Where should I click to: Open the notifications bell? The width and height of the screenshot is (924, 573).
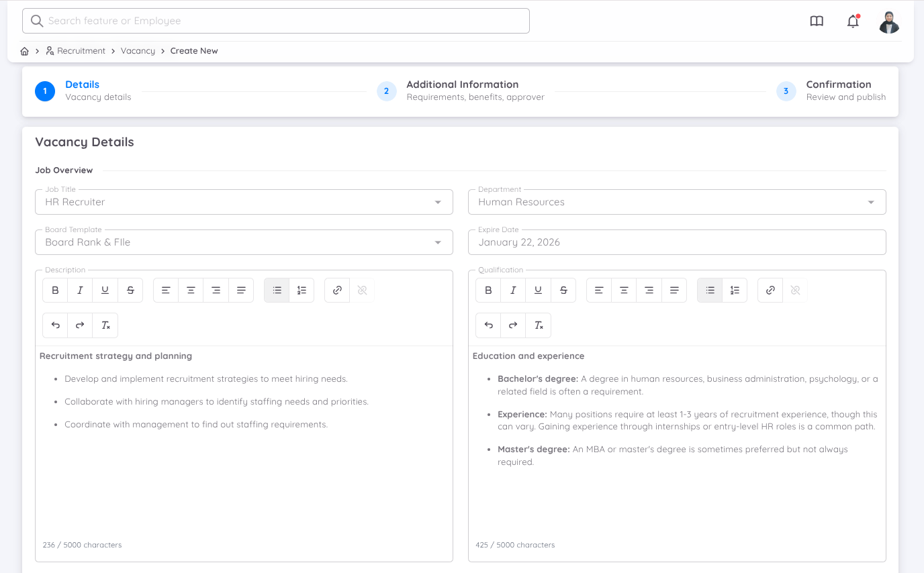853,21
